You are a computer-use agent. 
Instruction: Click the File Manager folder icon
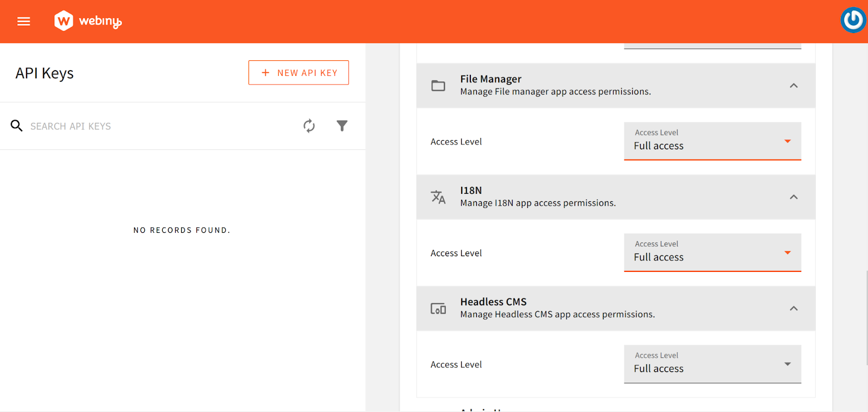pos(438,86)
